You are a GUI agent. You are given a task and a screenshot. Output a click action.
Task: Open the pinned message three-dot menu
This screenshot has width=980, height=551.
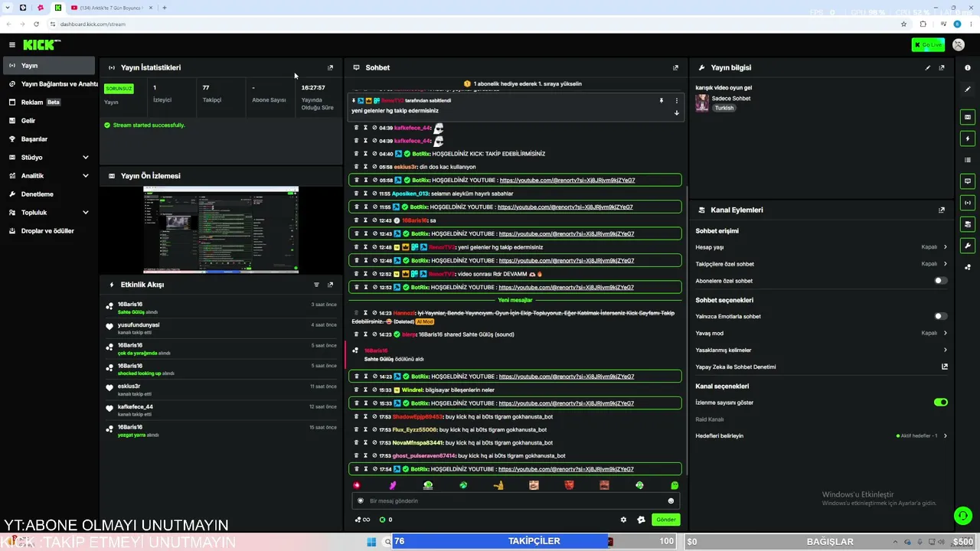coord(676,100)
